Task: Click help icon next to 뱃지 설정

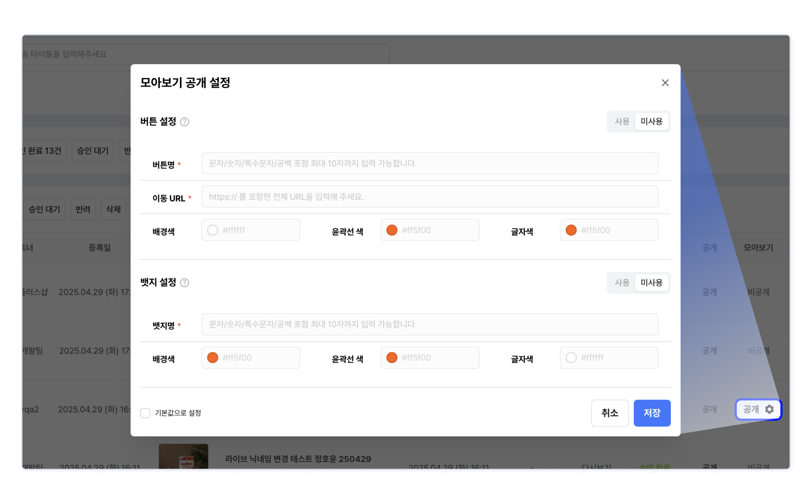Action: coord(184,283)
